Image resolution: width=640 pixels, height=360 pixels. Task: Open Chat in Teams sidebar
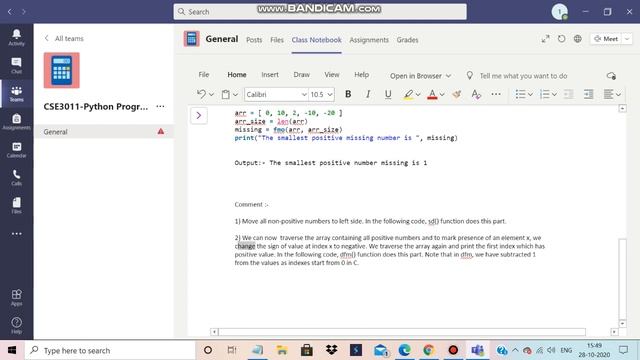[x=16, y=65]
